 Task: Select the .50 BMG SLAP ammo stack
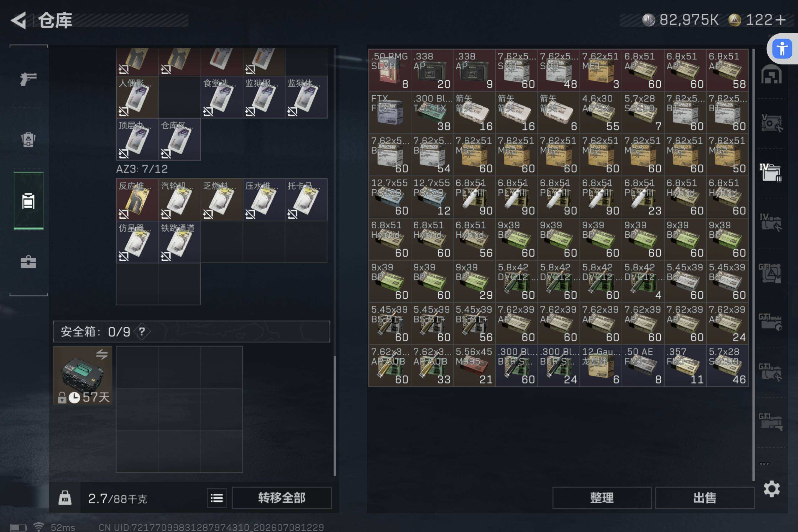point(390,70)
